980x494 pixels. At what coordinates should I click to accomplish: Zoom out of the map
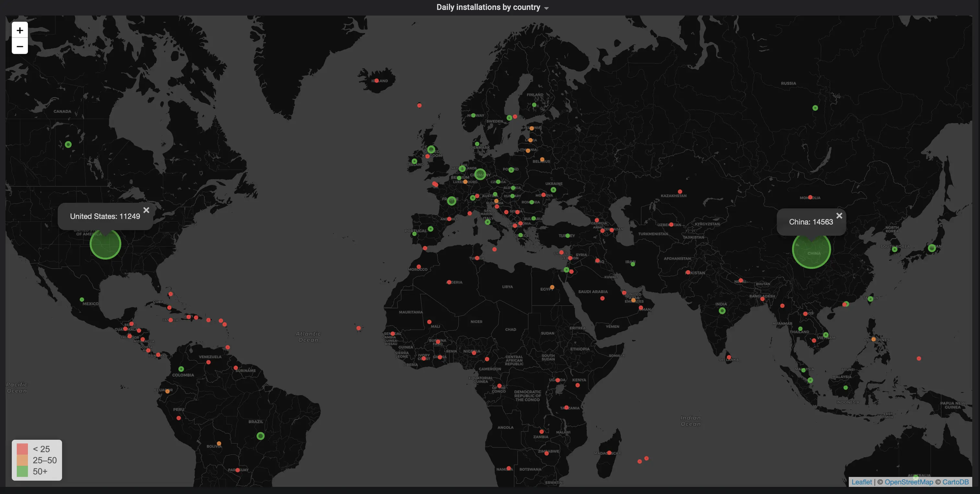[x=20, y=46]
